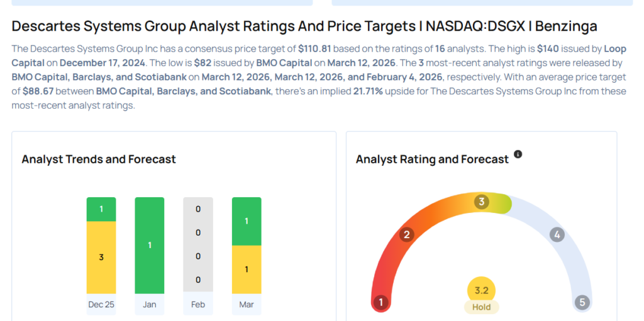
Task: Select rating marker 4 on the gauge
Action: 557,235
